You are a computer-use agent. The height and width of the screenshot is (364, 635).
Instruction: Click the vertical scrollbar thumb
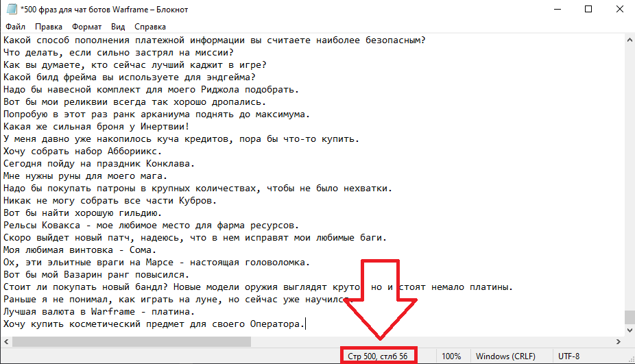coord(630,317)
